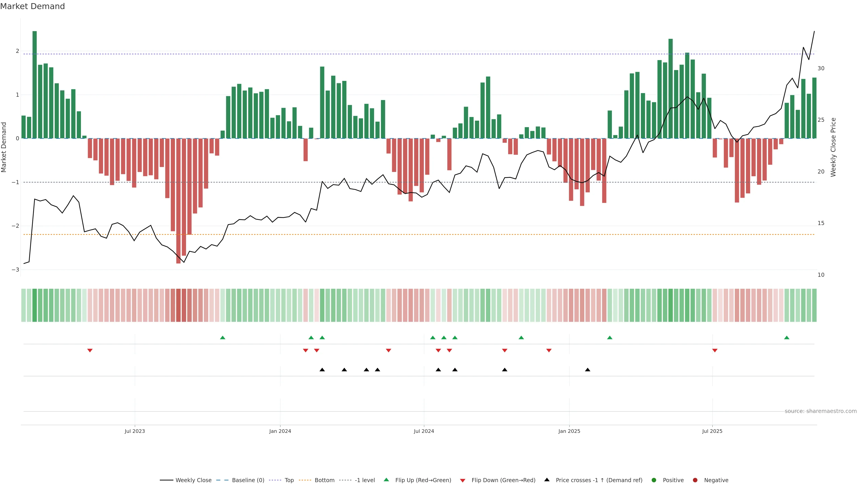Click the rightmost red flip-down marker near Jul 2025
This screenshot has height=488, width=868.
coord(715,351)
